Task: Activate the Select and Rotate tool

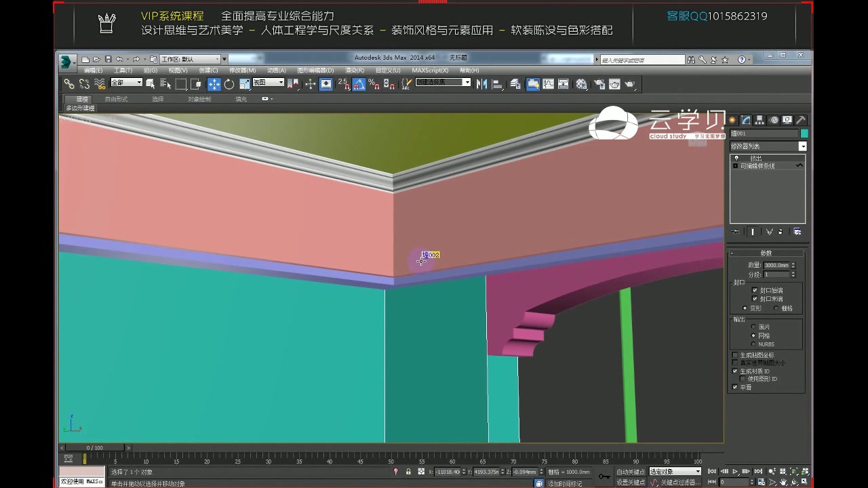Action: [x=229, y=84]
